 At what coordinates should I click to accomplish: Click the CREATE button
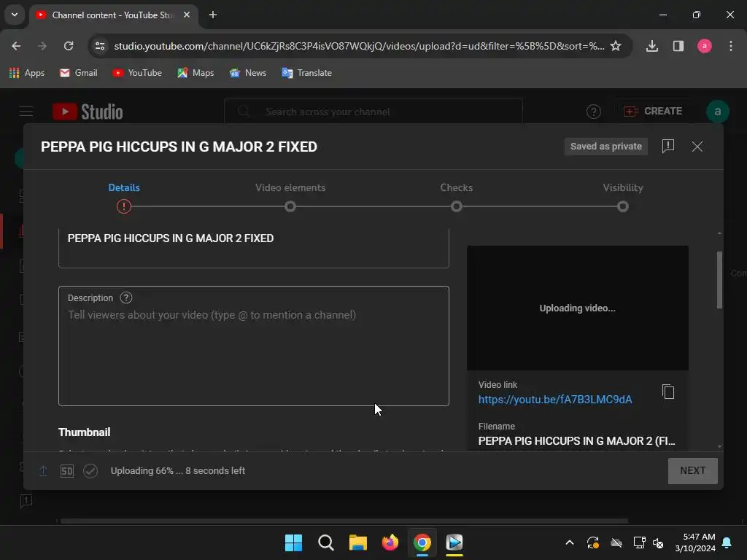point(653,112)
